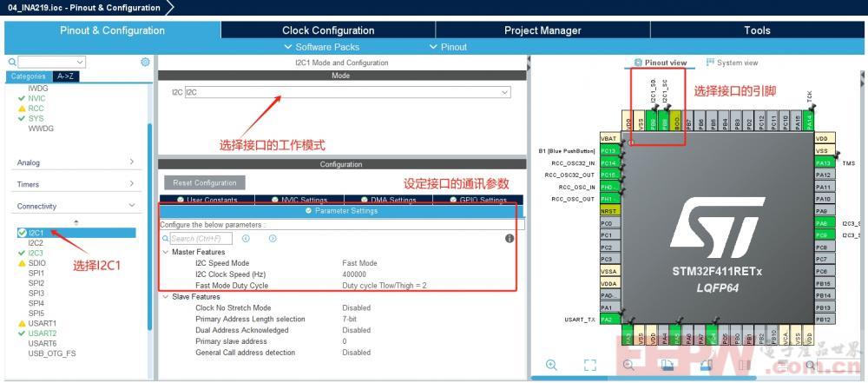
Task: Open the NVIC Settings tab
Action: point(299,200)
